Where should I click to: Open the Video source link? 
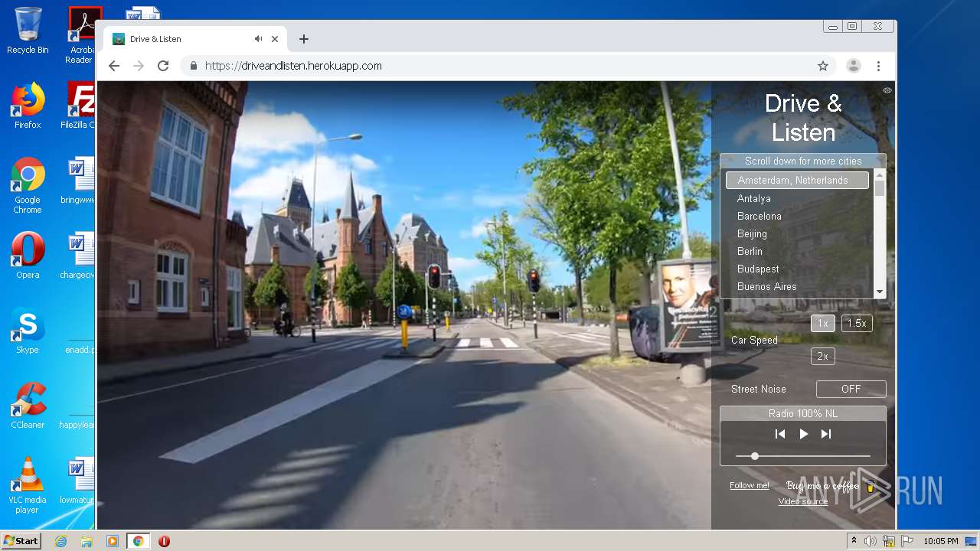803,501
